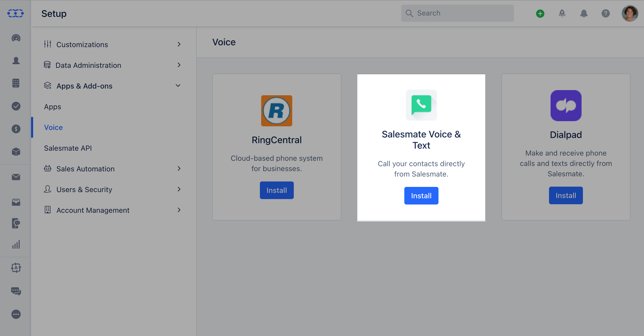The width and height of the screenshot is (644, 336).
Task: Open the rocket updates icon
Action: tap(562, 13)
